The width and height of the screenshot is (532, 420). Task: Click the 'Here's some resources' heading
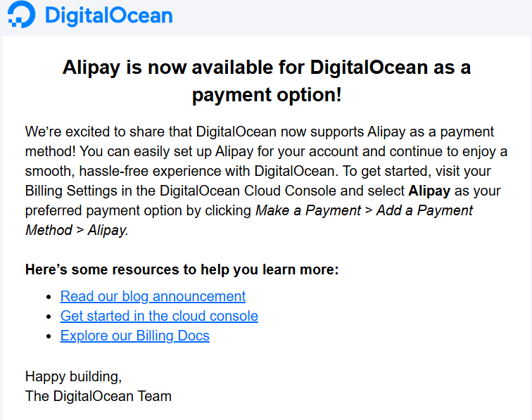[x=182, y=269]
